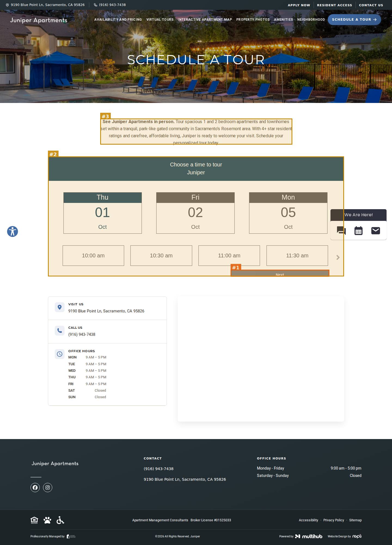
Task: Open the Facebook page from the footer
Action: [35, 488]
